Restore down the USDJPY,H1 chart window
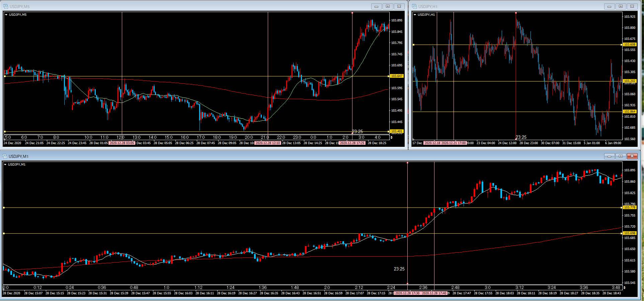The image size is (644, 301). [x=621, y=6]
